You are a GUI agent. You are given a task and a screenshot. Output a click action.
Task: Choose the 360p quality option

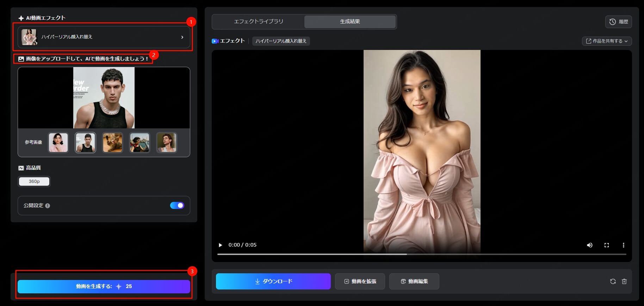[x=34, y=181]
